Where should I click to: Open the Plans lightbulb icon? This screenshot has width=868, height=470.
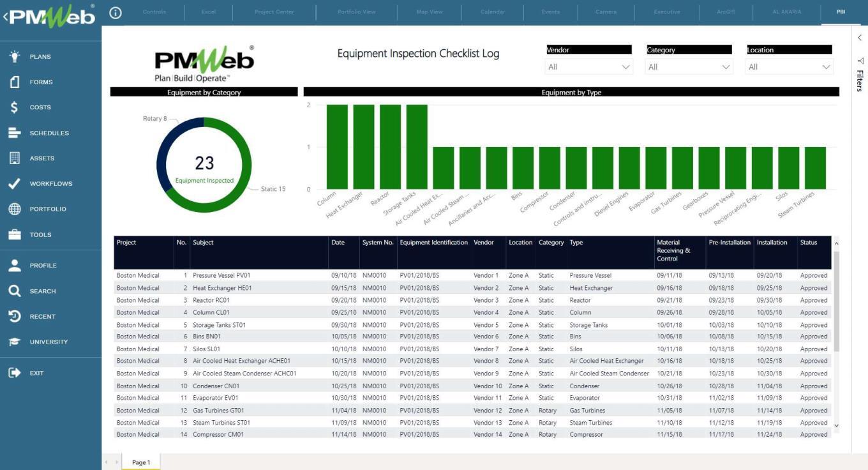click(x=15, y=57)
